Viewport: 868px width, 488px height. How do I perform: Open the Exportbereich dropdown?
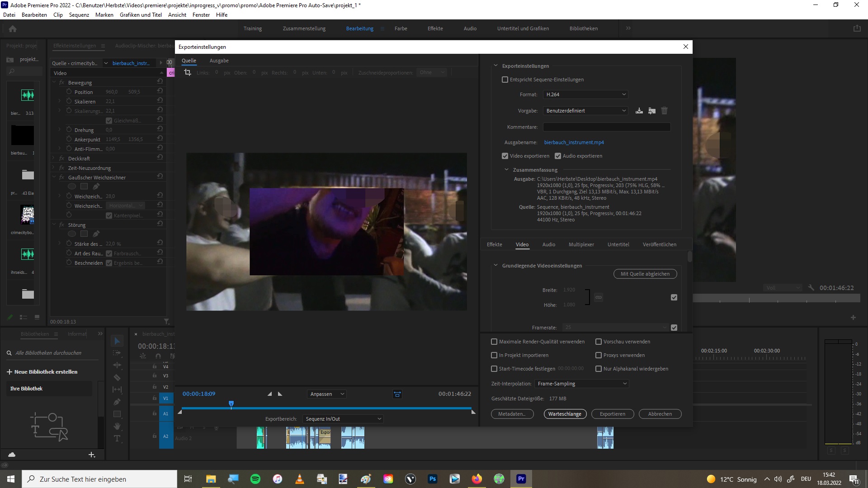(x=342, y=418)
